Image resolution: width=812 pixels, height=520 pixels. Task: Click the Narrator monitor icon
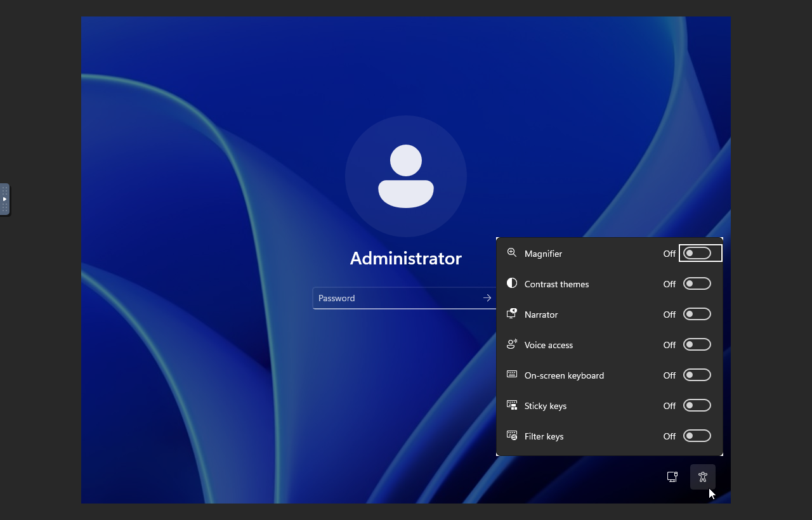(512, 314)
